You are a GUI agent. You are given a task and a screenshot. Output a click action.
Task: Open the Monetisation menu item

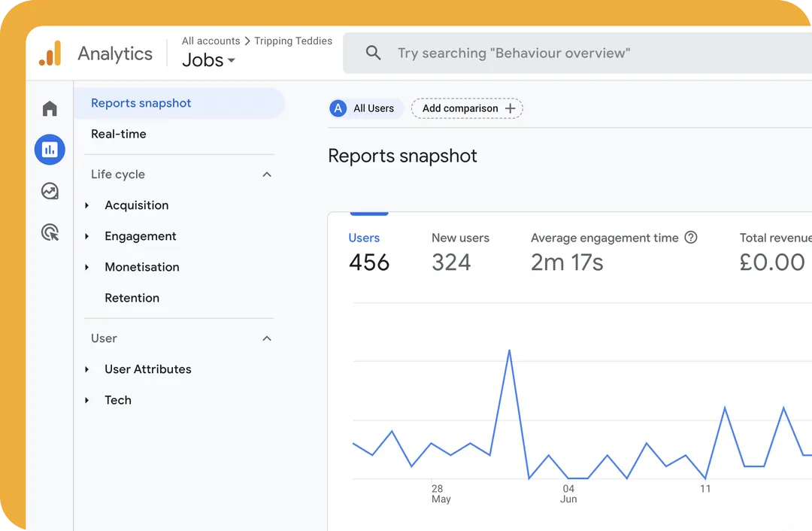point(142,267)
